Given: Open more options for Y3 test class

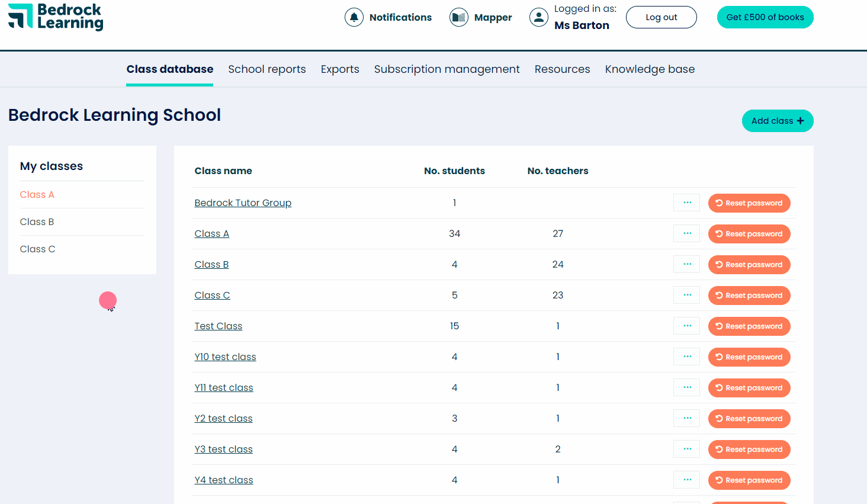Looking at the screenshot, I should pyautogui.click(x=687, y=449).
